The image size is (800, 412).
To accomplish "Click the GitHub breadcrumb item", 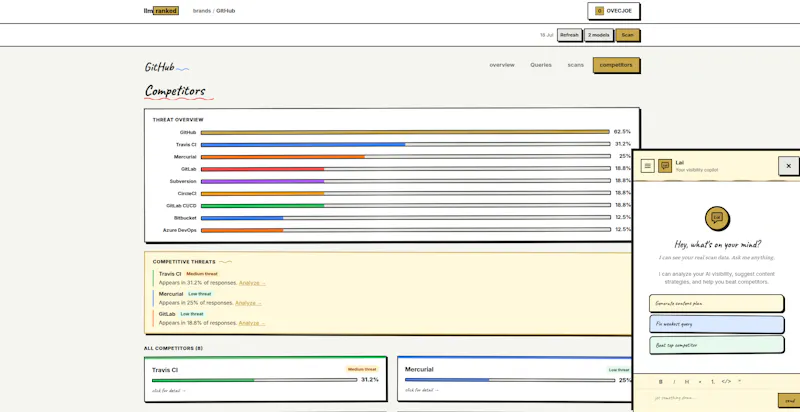I will pos(226,11).
